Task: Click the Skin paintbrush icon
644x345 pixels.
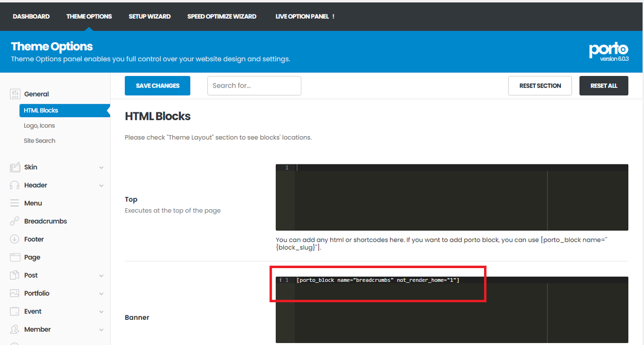Action: 15,167
